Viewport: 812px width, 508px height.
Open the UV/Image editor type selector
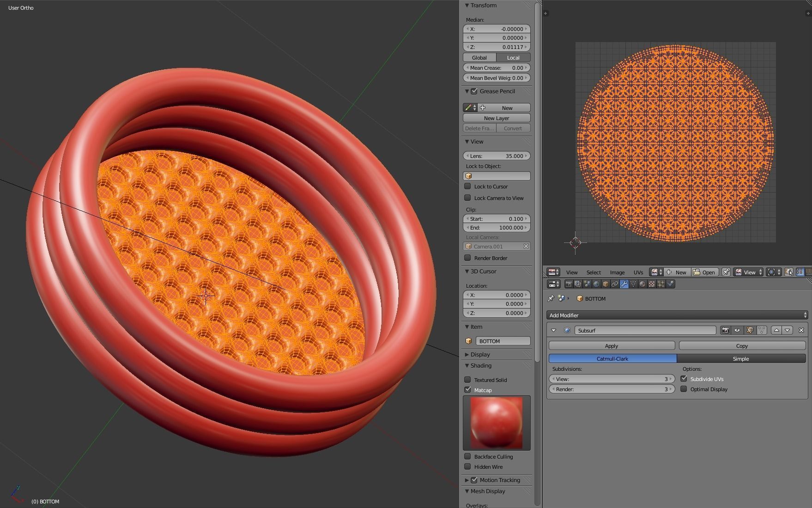[x=553, y=272]
